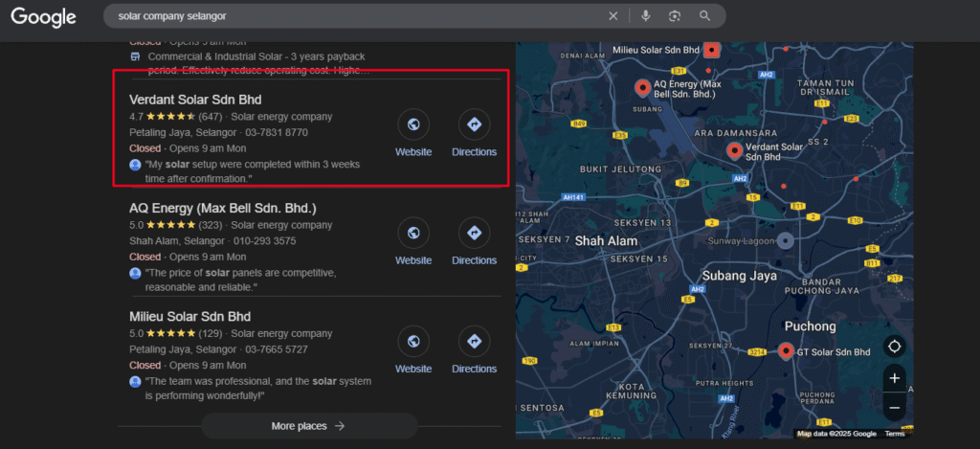This screenshot has width=980, height=449.
Task: Click the GT Solar Sdn Bhd map pin
Action: [786, 351]
